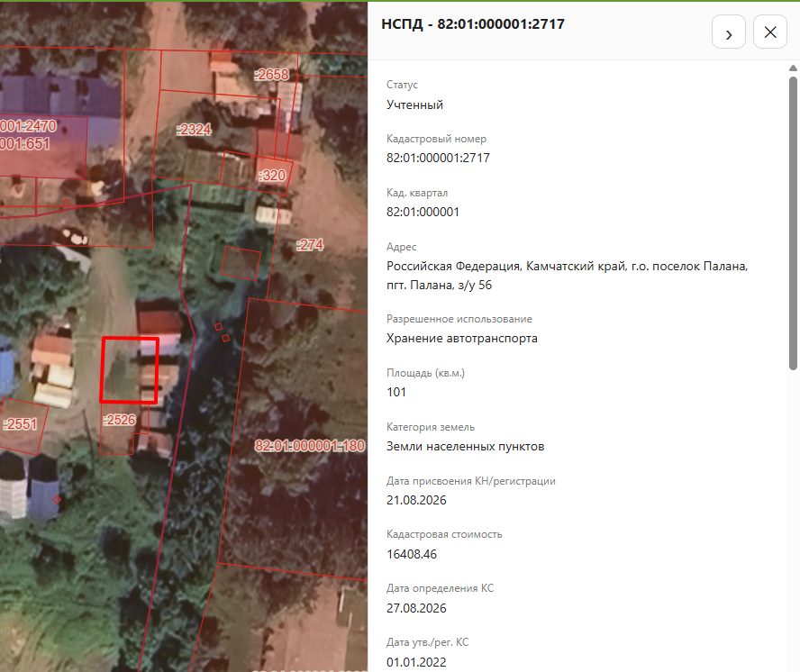Screen dimensions: 800x672
Task: Click parcel label :274 on the map
Action: click(x=310, y=245)
